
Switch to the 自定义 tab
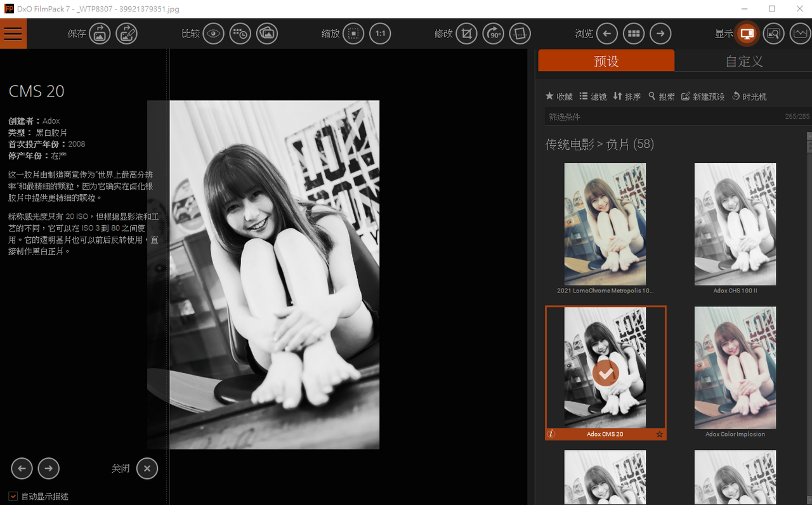tap(743, 61)
